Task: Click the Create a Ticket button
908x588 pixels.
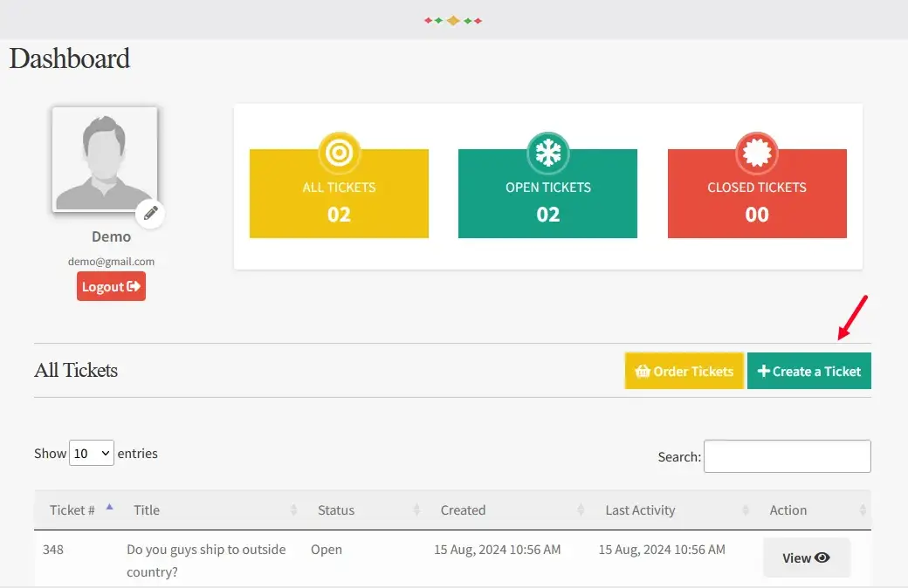Action: 809,371
